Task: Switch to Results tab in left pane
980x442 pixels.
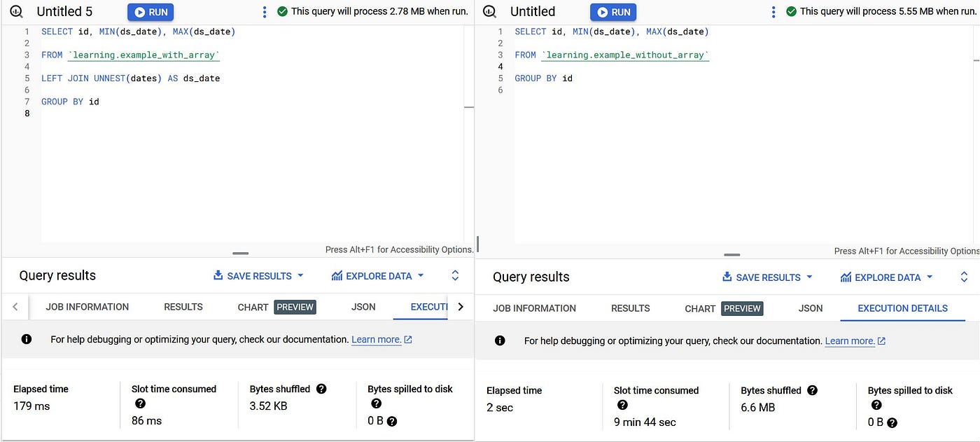Action: (183, 307)
